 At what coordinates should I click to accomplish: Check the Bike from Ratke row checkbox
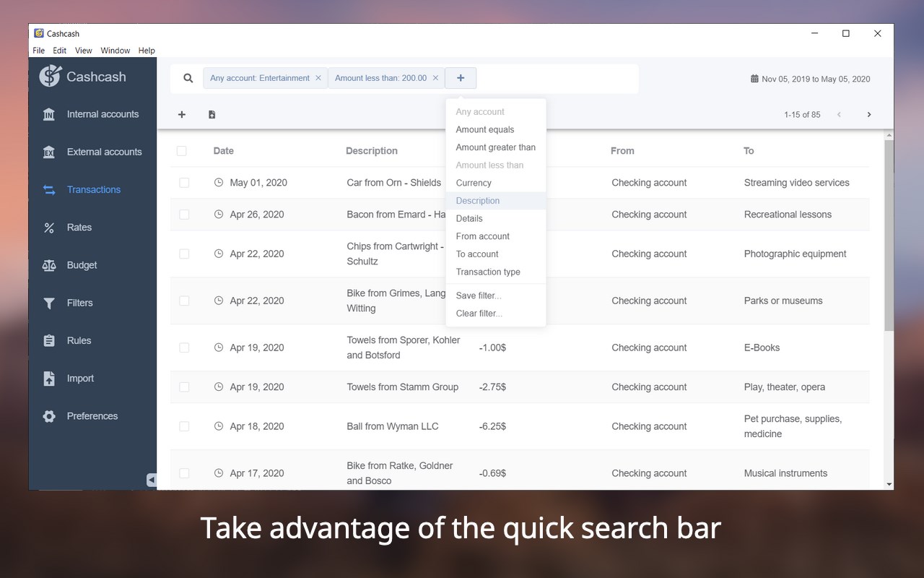click(184, 473)
